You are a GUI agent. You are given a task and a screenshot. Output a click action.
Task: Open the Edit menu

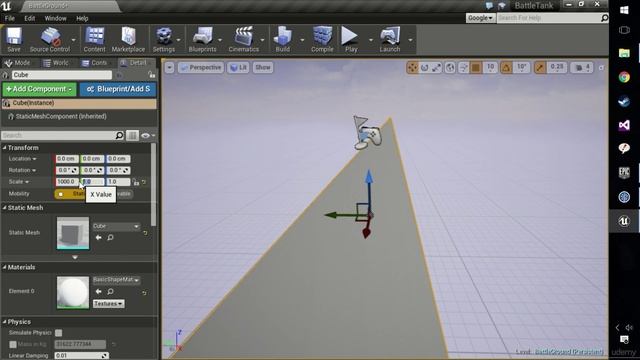coord(29,18)
